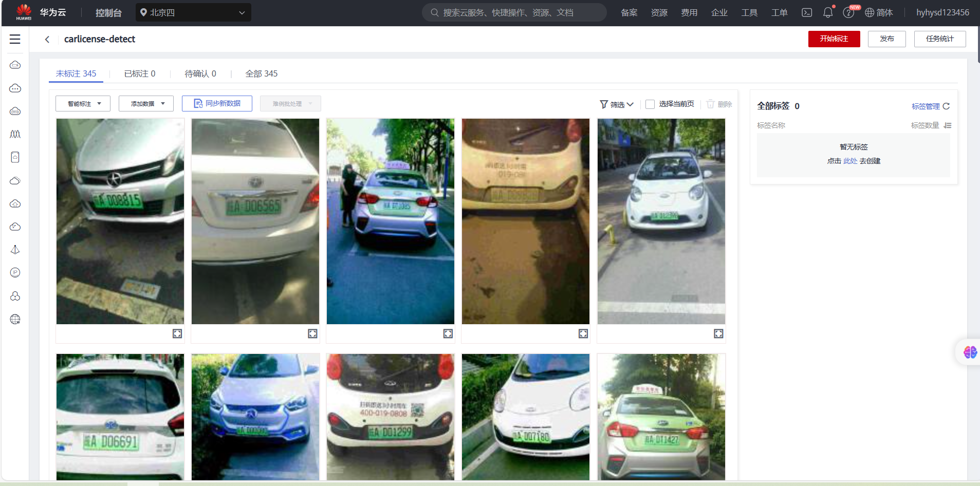Viewport: 980px width, 486px height.
Task: Open the 费用 top menu
Action: click(x=689, y=12)
